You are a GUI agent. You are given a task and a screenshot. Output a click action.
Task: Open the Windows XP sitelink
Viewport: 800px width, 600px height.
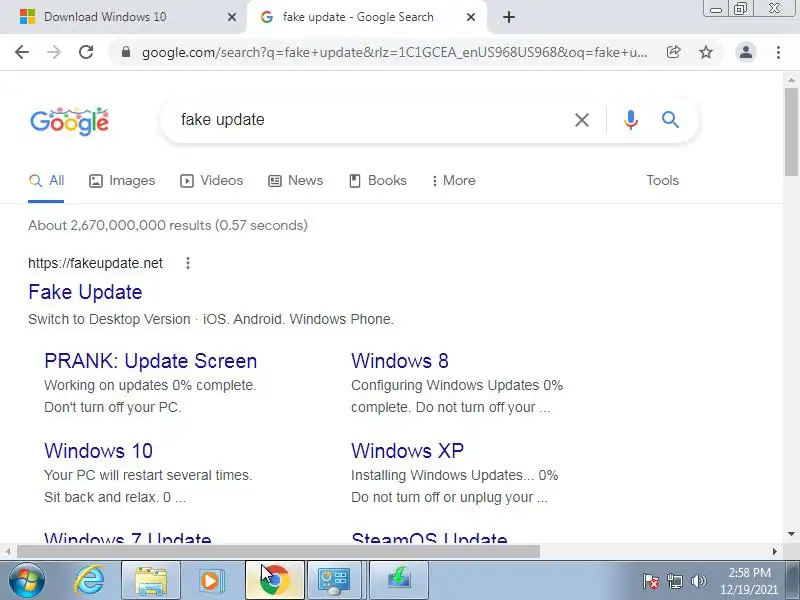point(407,451)
